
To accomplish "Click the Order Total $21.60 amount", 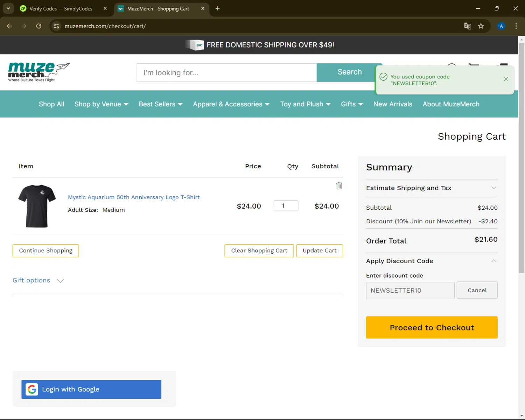I will (486, 240).
